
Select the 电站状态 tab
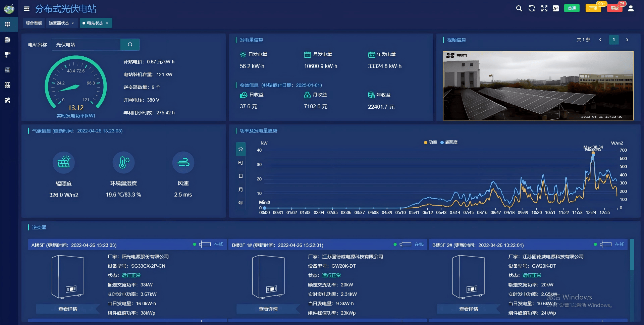coord(95,23)
